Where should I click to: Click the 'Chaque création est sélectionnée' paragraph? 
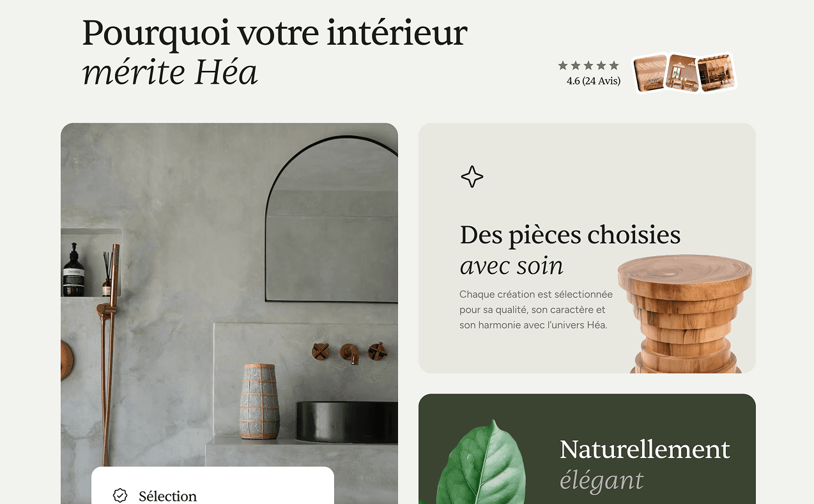click(x=536, y=310)
